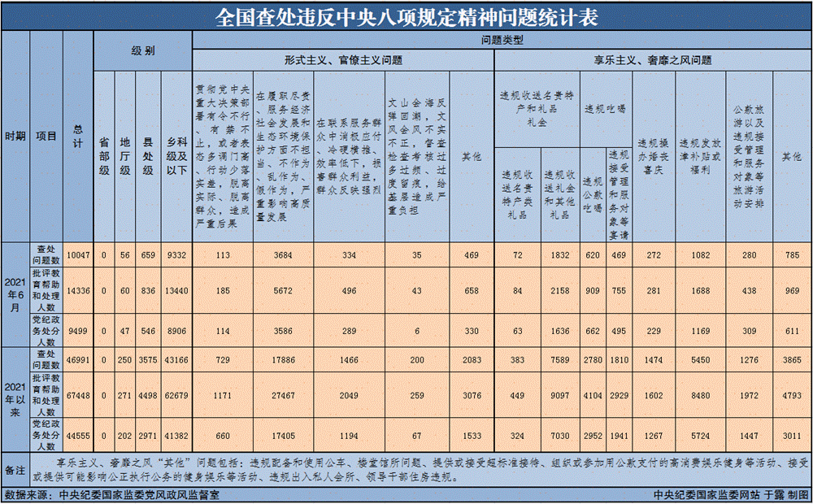Select the 地厅级 column header
The image size is (813, 504).
tap(125, 157)
